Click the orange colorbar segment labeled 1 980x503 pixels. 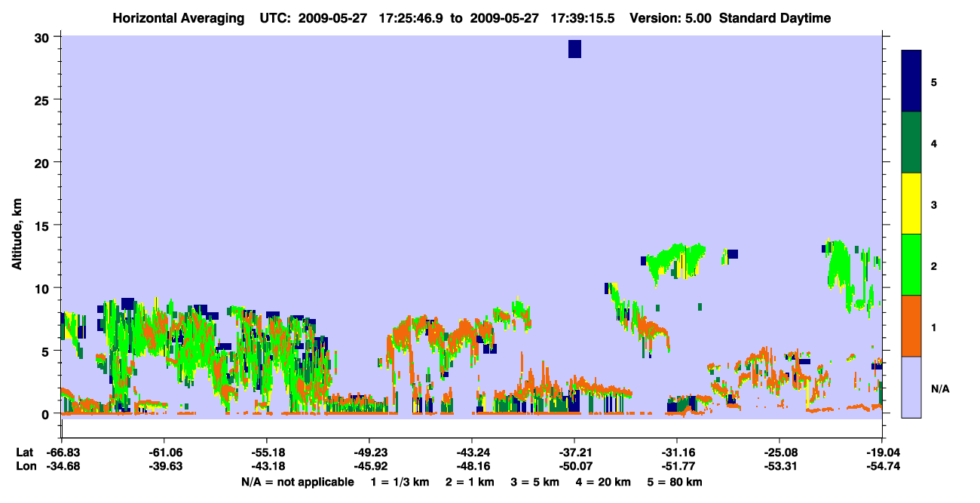[911, 326]
